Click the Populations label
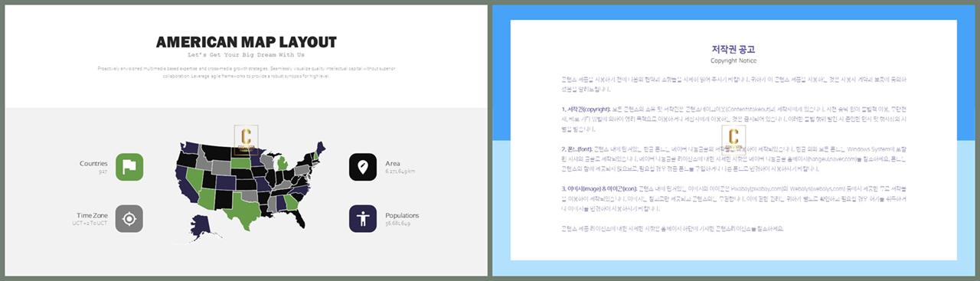Viewport: 980px width, 281px height. 402,216
